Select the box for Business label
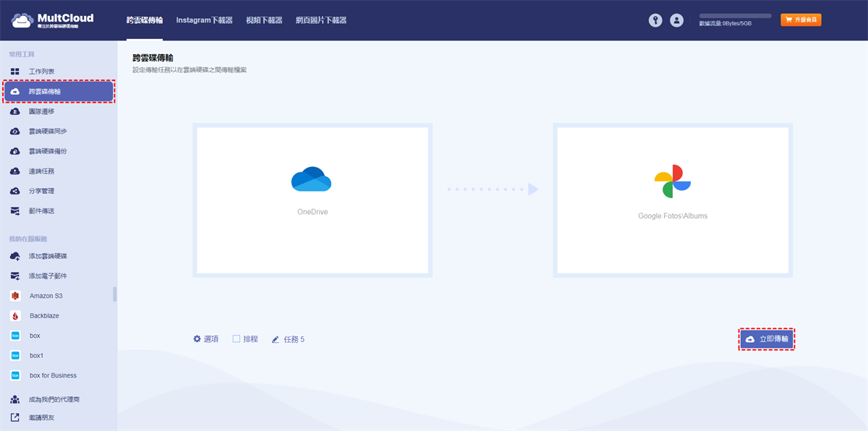868x431 pixels. pos(53,375)
